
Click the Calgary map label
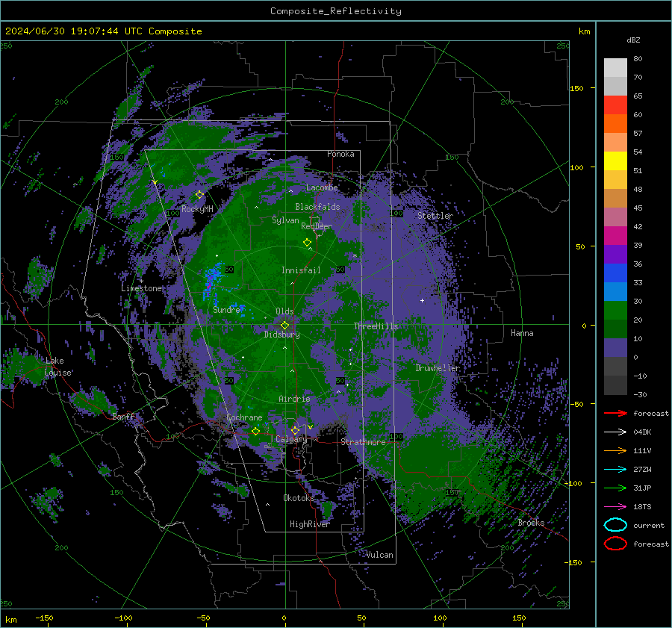291,439
